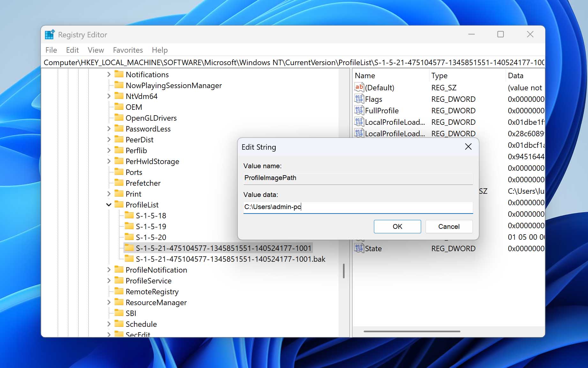
Task: Open the File menu
Action: [x=51, y=50]
